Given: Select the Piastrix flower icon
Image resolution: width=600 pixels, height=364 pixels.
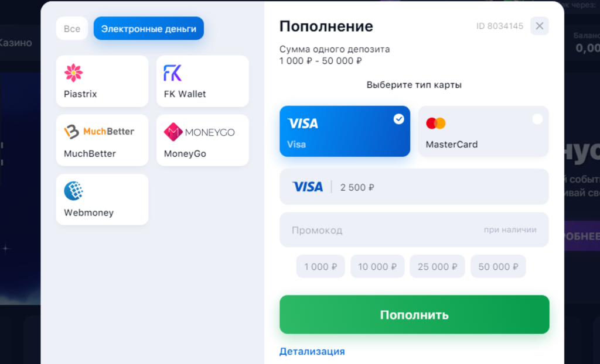Looking at the screenshot, I should (73, 73).
